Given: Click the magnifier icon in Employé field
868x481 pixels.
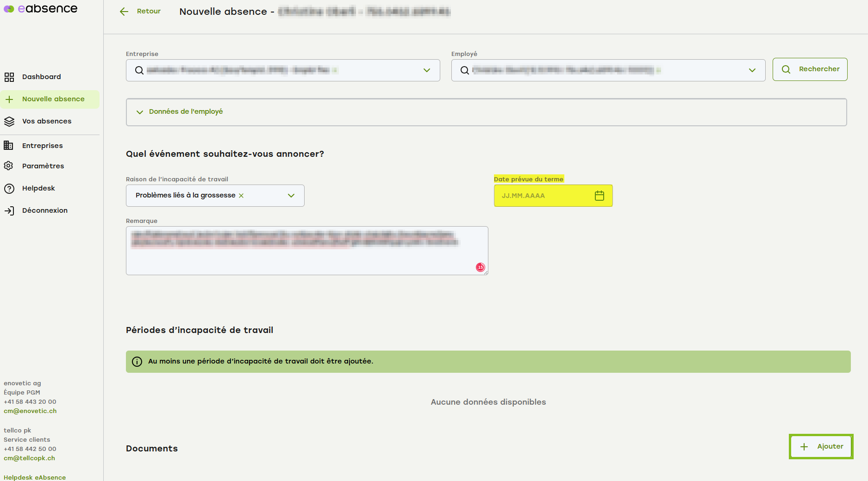Looking at the screenshot, I should (464, 70).
